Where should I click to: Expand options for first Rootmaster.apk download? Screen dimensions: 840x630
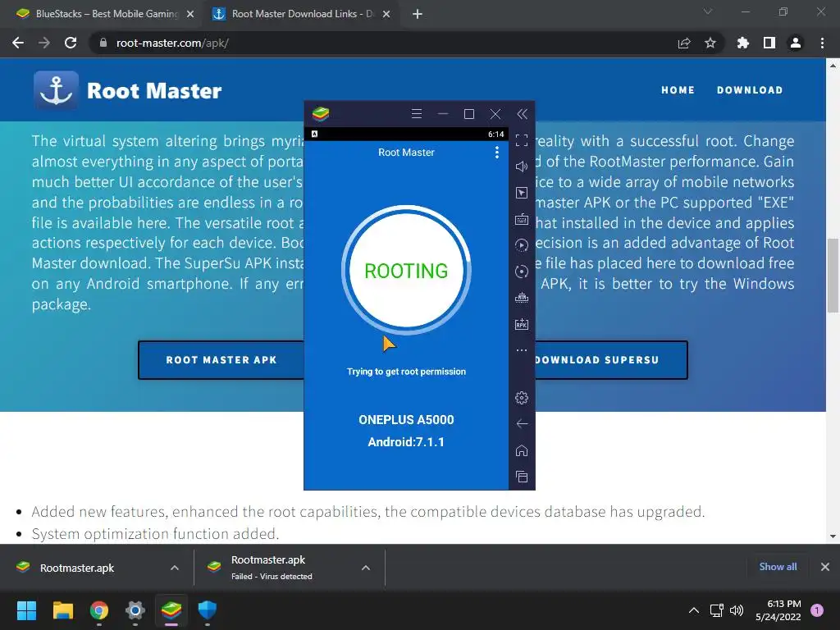tap(175, 568)
